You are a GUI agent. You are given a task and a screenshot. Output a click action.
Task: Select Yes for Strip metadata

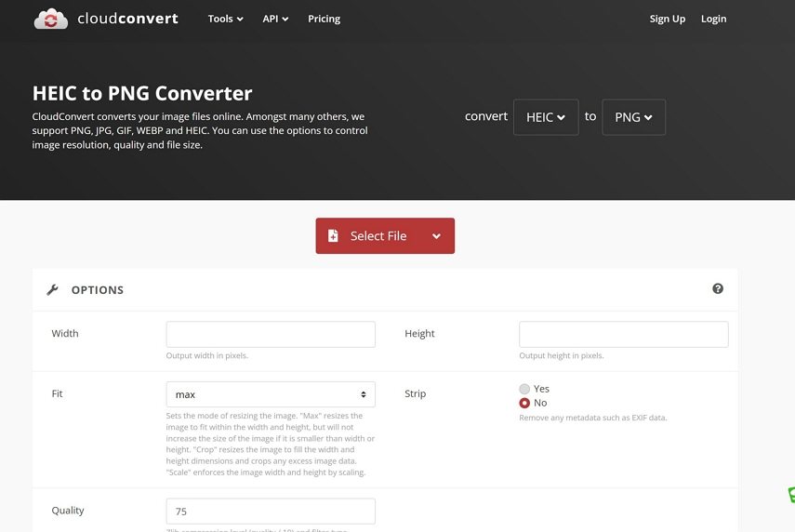524,389
